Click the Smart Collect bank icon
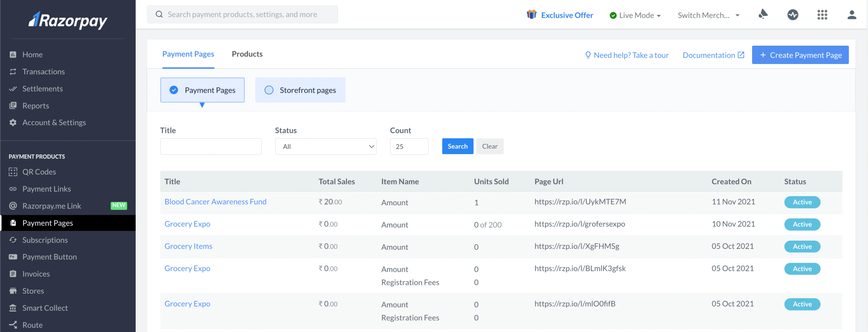This screenshot has width=868, height=332. [x=13, y=308]
